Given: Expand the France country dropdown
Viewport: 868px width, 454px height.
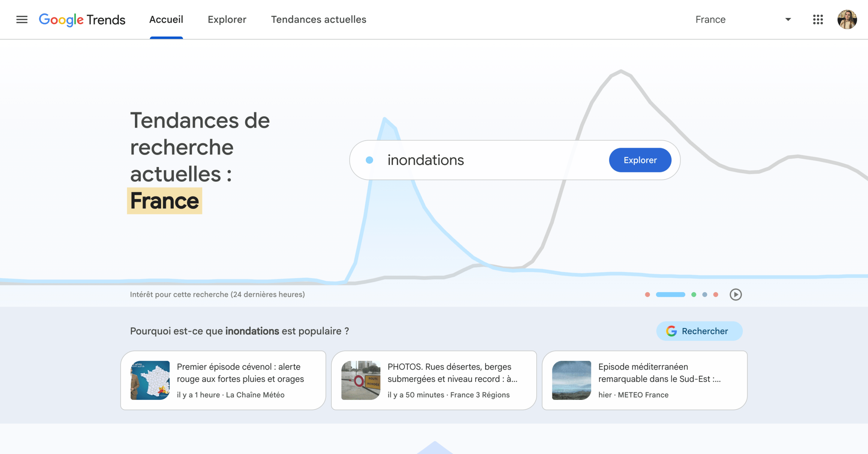Looking at the screenshot, I should (x=743, y=20).
